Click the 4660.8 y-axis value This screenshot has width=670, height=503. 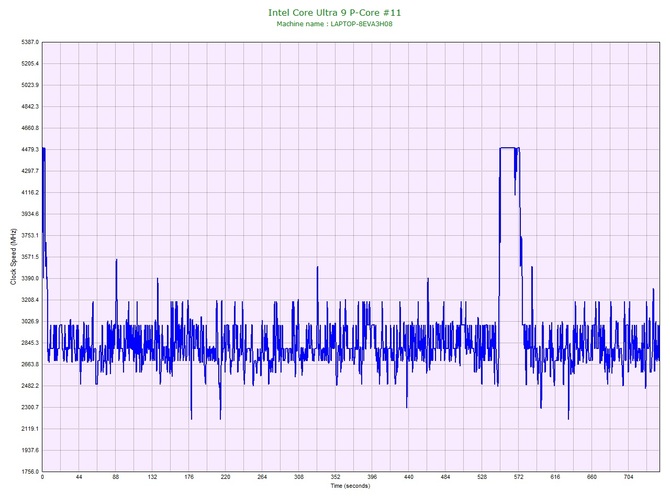coord(30,128)
